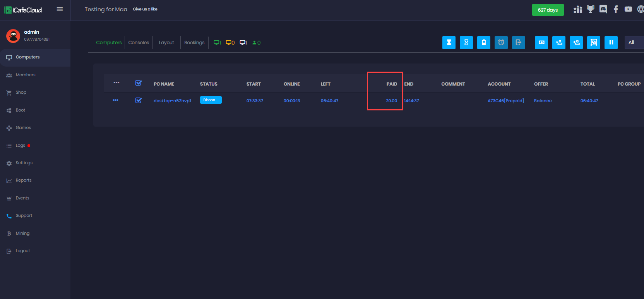Open the table header three-dot menu
Viewport: 644px width, 299px height.
point(116,83)
